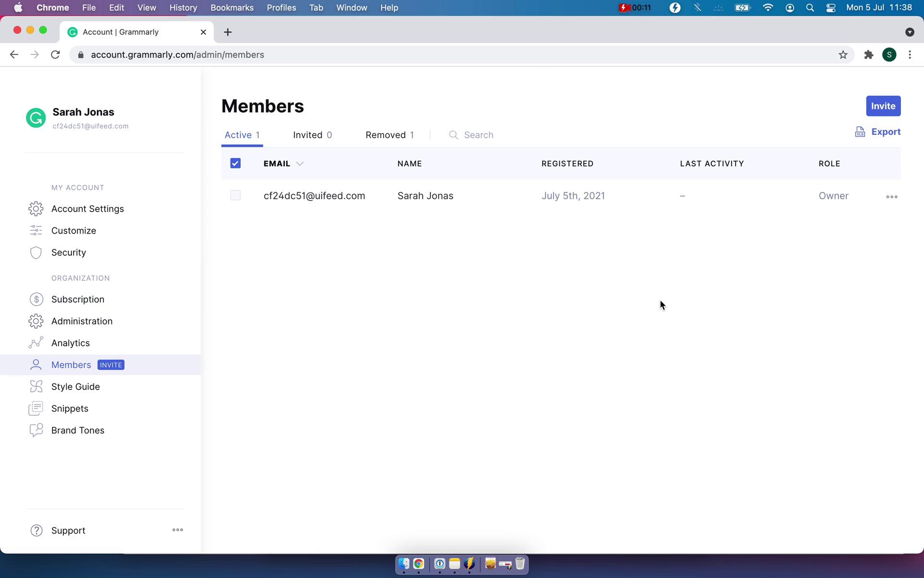Click the Subscription dollar icon
This screenshot has width=924, height=578.
(36, 299)
